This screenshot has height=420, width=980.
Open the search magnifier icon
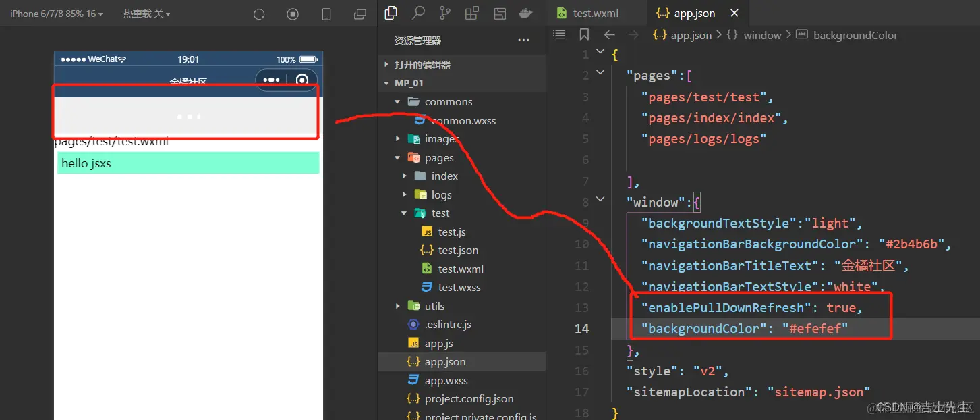coord(418,13)
